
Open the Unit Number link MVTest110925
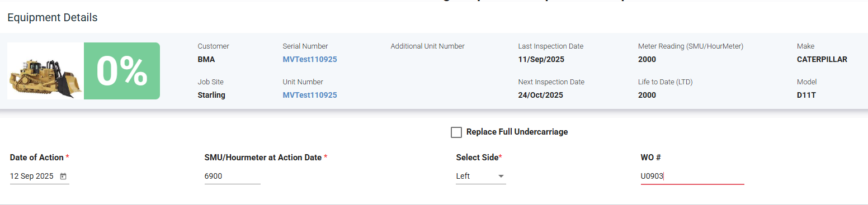coord(310,95)
